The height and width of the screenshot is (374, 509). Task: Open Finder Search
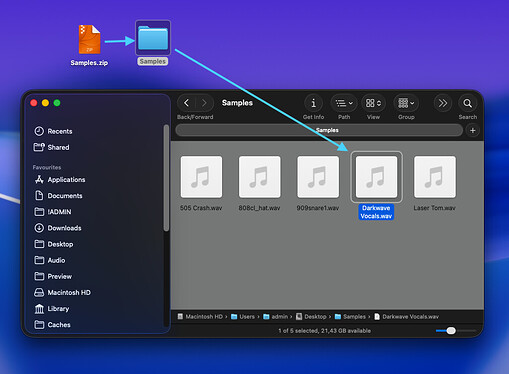467,103
